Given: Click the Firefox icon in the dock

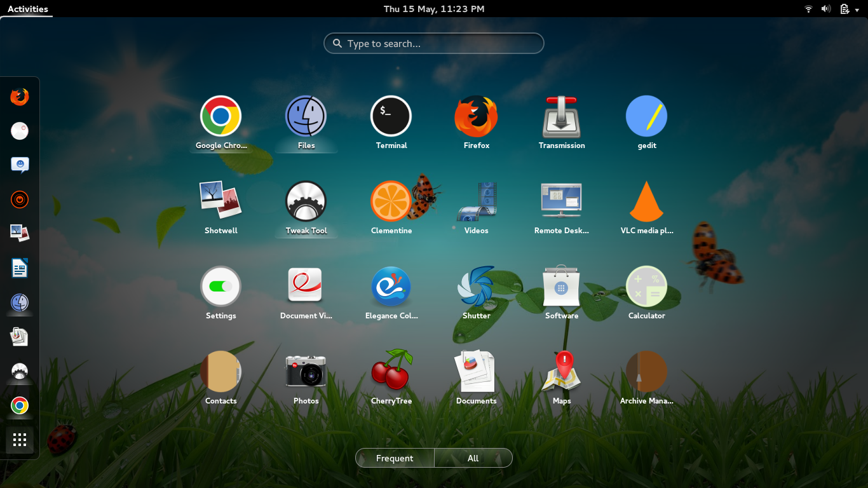Looking at the screenshot, I should 20,97.
